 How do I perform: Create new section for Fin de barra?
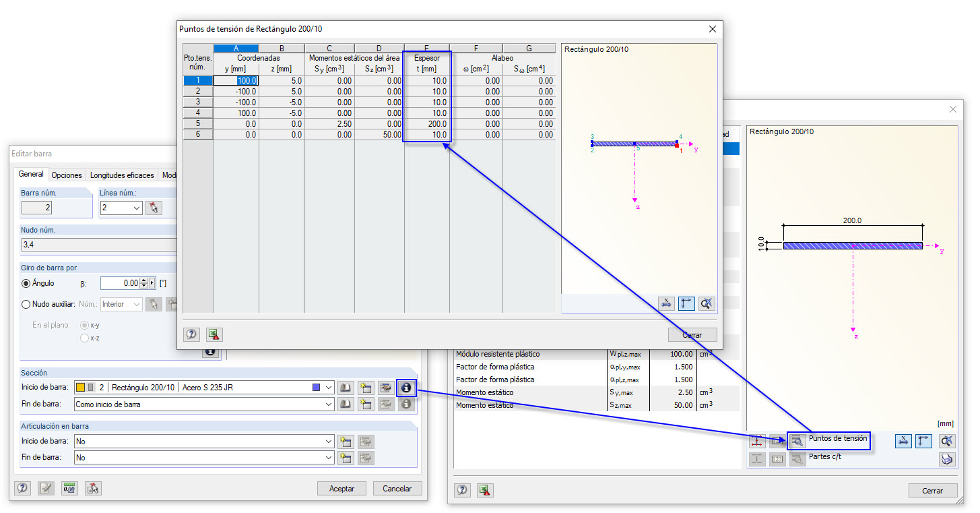pyautogui.click(x=366, y=404)
